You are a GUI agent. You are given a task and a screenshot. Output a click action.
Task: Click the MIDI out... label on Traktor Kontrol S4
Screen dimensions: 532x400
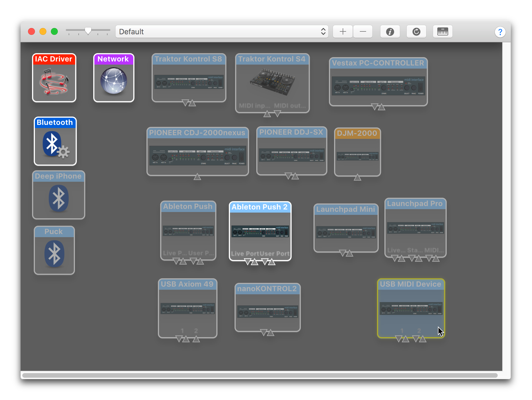(290, 106)
